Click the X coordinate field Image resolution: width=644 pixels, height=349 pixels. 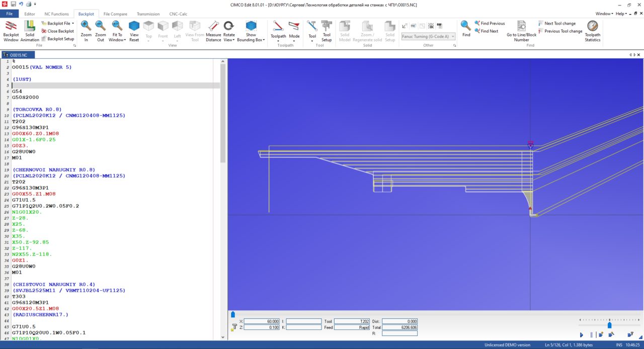click(x=262, y=321)
